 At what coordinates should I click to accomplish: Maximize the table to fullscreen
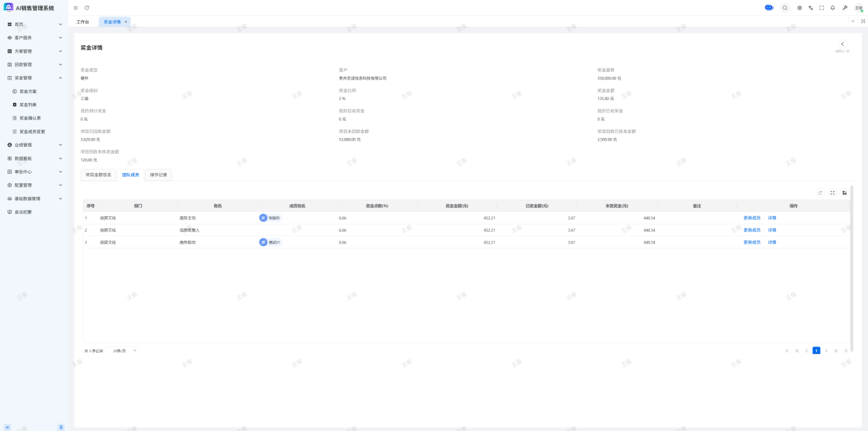point(832,193)
